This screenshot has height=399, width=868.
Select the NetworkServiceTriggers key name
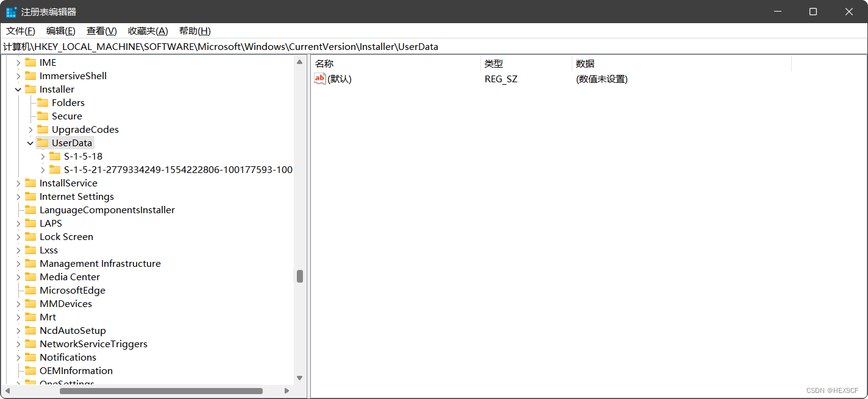[x=93, y=344]
